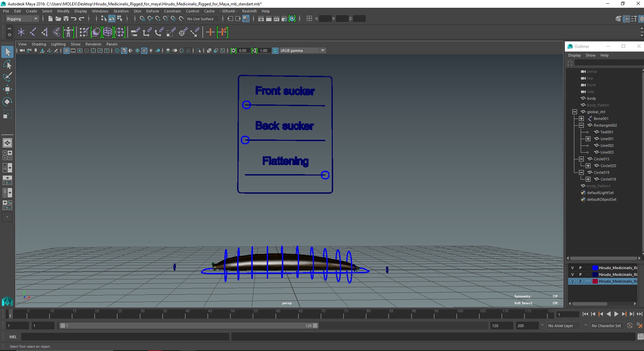Image resolution: width=644 pixels, height=351 pixels.
Task: Open the viewport Shading menu
Action: click(x=39, y=44)
